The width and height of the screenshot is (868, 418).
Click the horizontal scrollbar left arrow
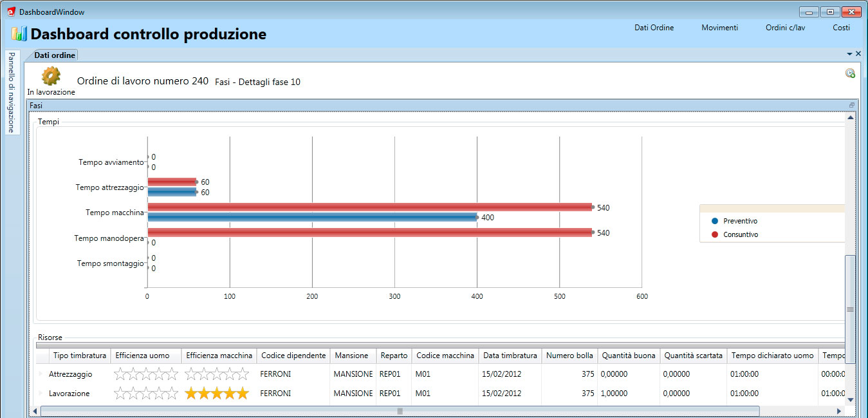coord(34,411)
